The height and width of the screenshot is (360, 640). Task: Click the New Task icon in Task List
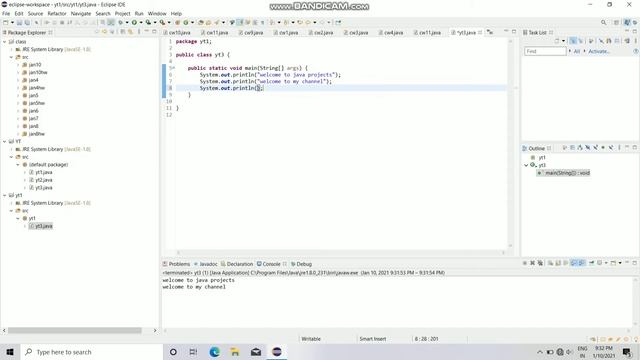pyautogui.click(x=557, y=41)
